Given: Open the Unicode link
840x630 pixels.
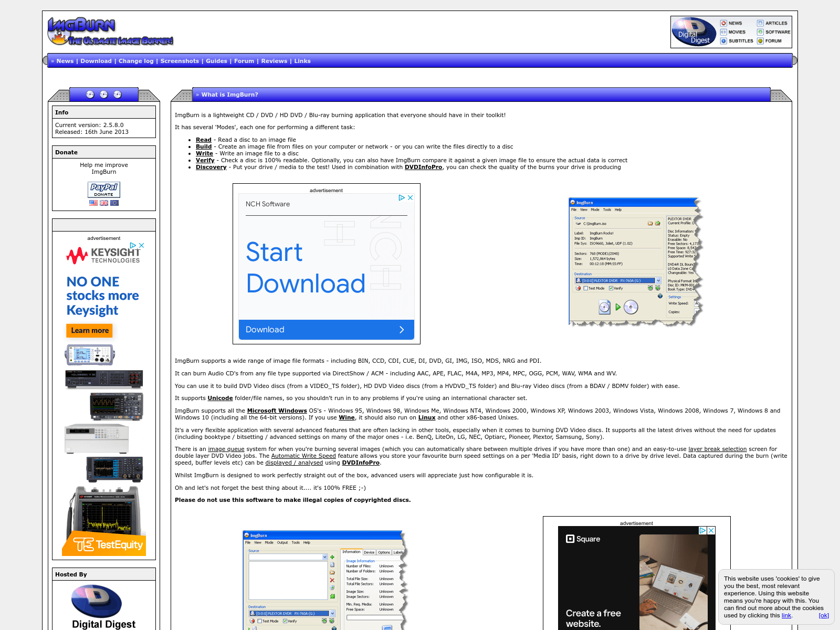Looking at the screenshot, I should pos(220,398).
